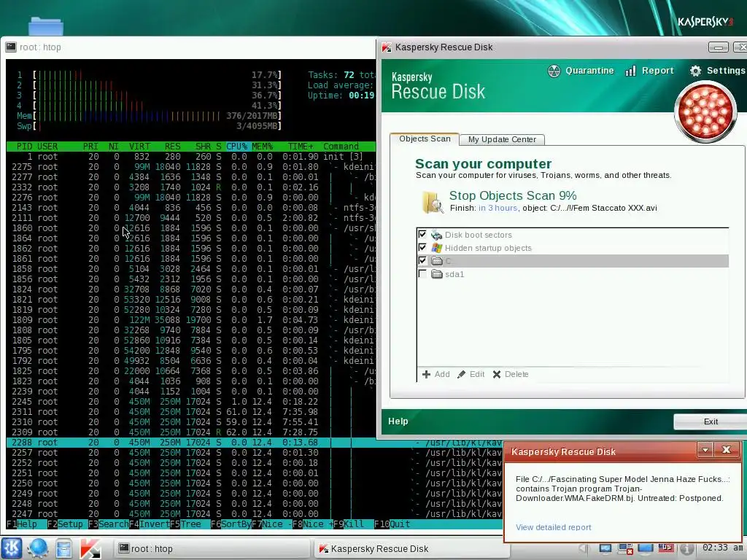Open the file manager icon in taskbar
Screen dimensions: 747x560
tap(64, 548)
